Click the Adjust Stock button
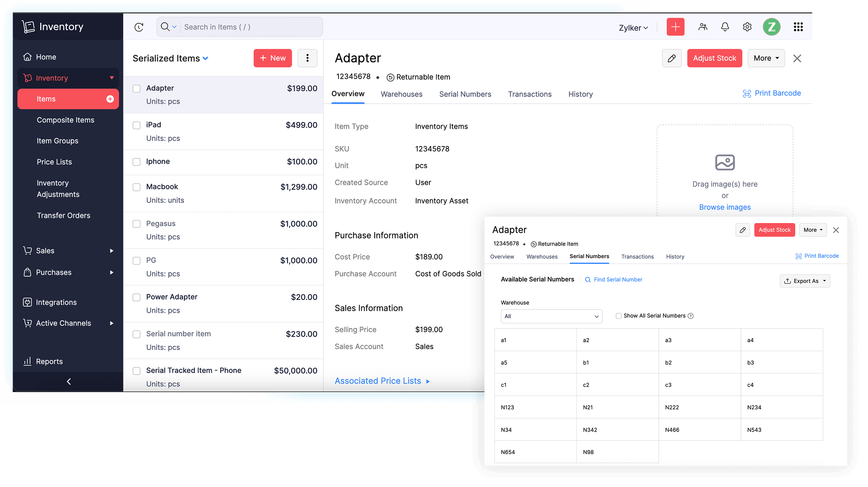This screenshot has height=487, width=868. [x=715, y=58]
